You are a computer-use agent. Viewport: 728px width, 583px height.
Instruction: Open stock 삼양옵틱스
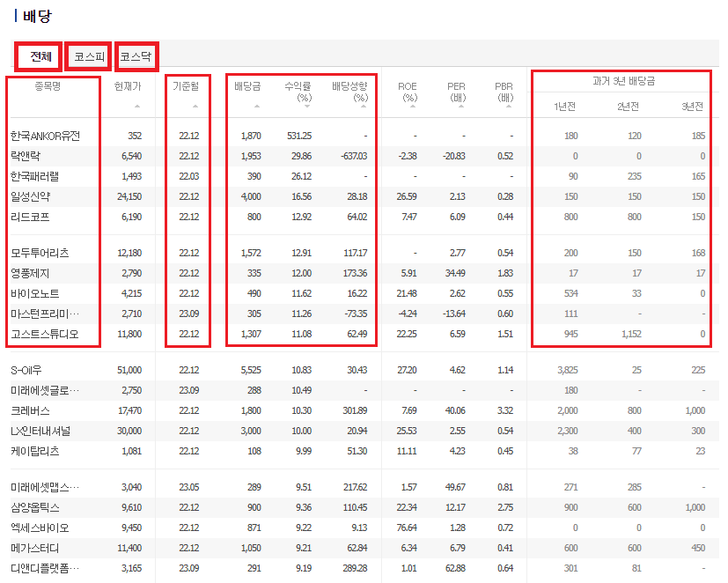coord(35,507)
